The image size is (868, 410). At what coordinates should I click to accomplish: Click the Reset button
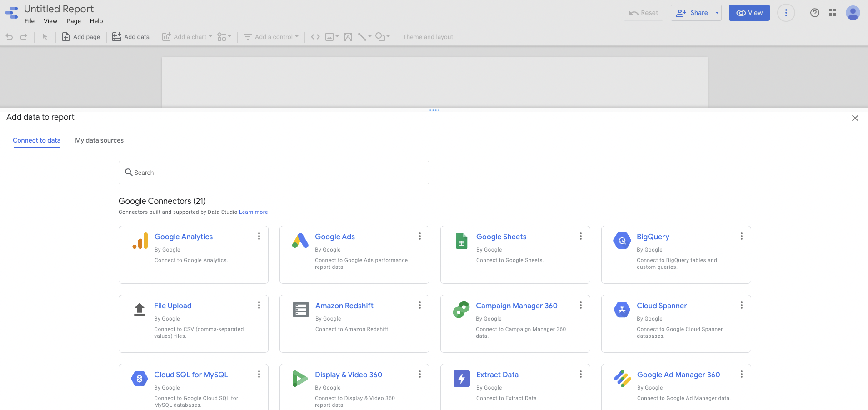644,13
